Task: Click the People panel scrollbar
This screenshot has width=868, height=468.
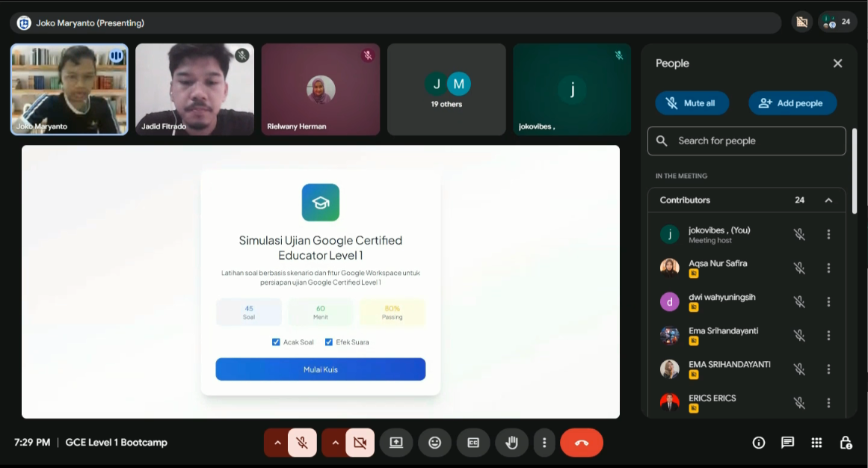Action: [854, 171]
